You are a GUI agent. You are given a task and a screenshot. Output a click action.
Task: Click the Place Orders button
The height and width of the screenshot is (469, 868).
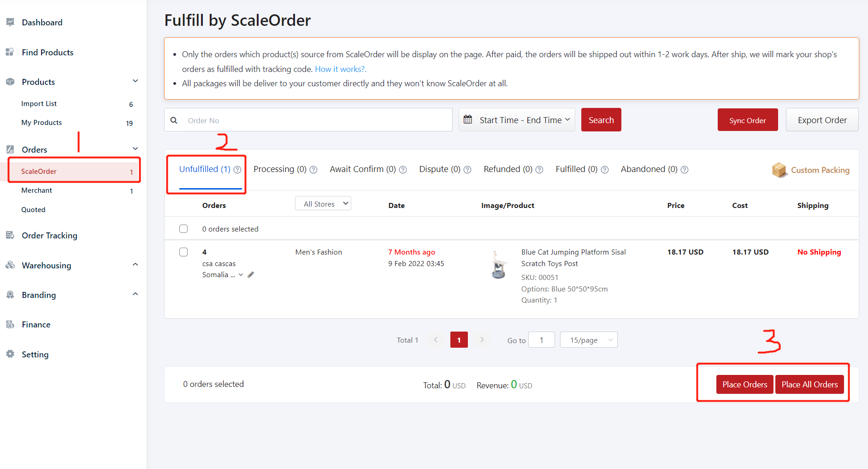745,385
